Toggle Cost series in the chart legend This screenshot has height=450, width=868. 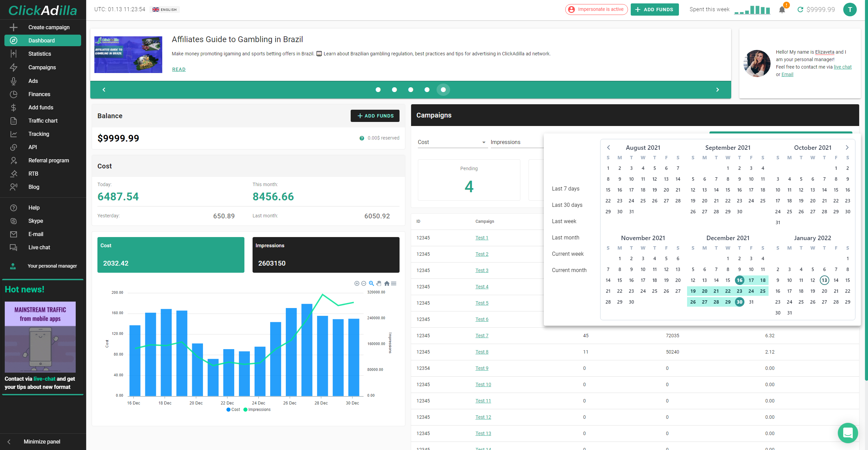(233, 410)
